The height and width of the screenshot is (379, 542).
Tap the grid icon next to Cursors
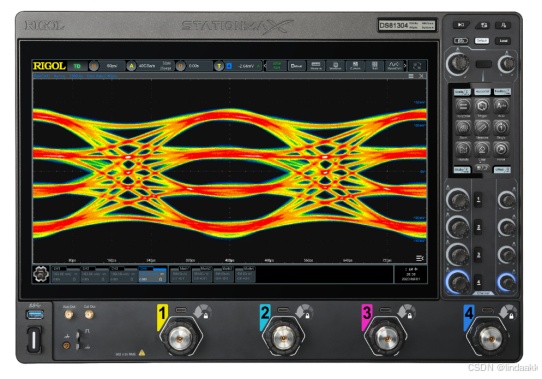(x=374, y=66)
